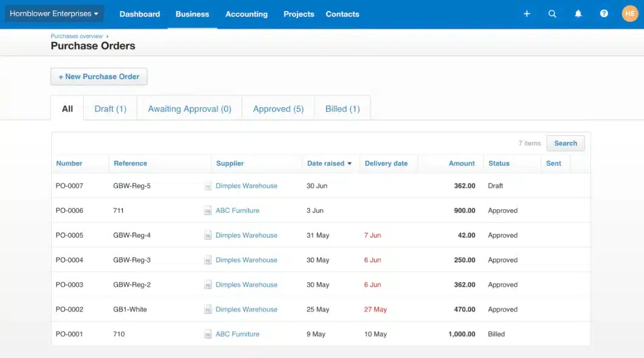Open the Contacts menu
The width and height of the screenshot is (644, 358).
(x=342, y=14)
